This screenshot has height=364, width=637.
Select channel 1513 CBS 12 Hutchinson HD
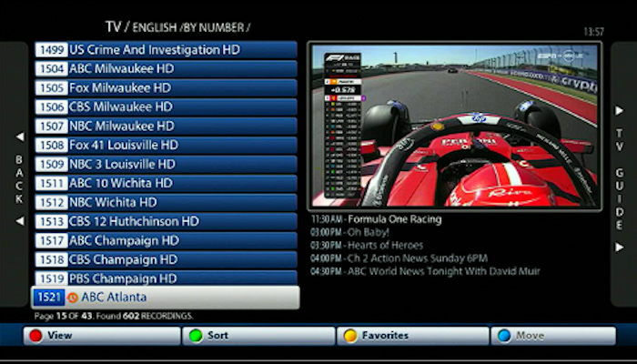pos(166,222)
